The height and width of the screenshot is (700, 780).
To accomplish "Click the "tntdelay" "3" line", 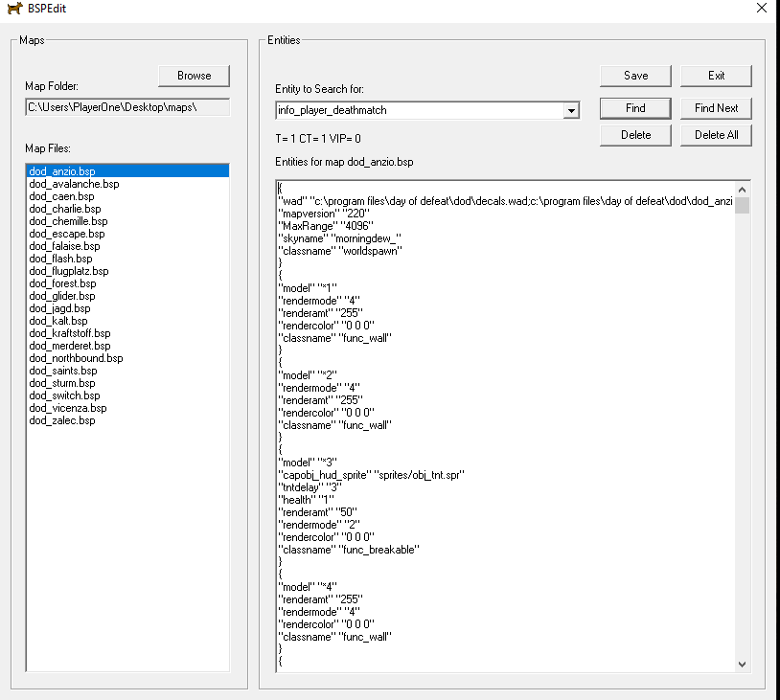I will (x=310, y=487).
